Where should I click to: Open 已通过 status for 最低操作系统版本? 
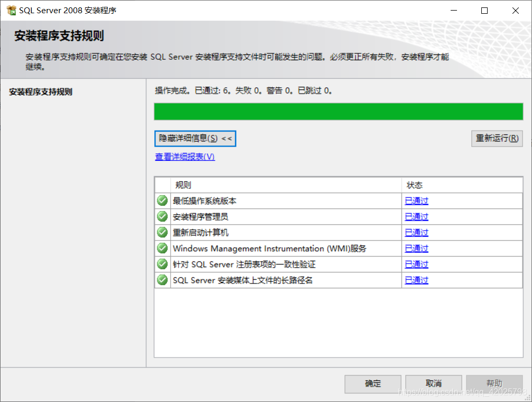pos(416,201)
